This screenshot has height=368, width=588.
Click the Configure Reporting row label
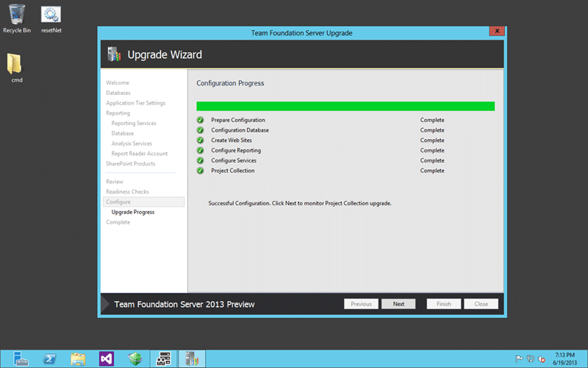[x=236, y=151]
